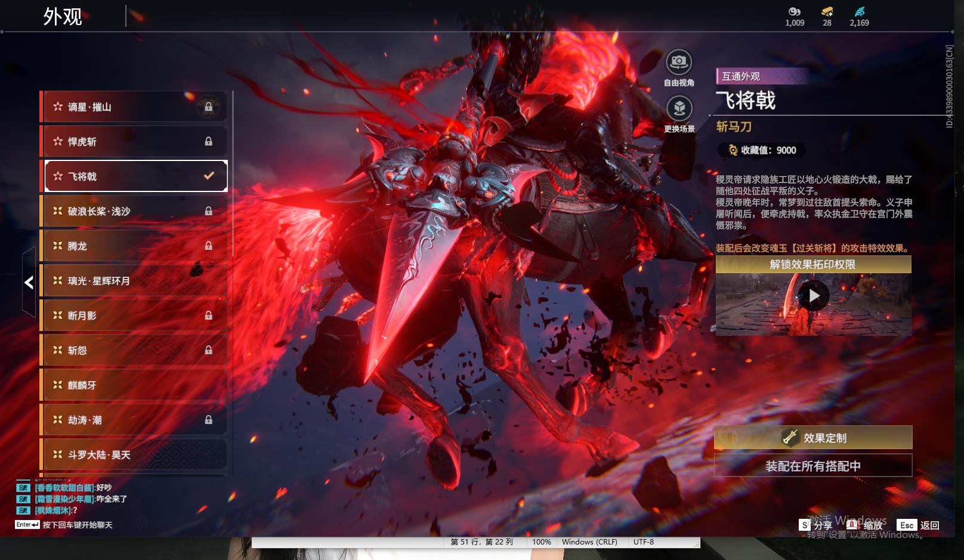The height and width of the screenshot is (560, 964).
Task: Click the 缩放 zoom button
Action: pos(864,525)
